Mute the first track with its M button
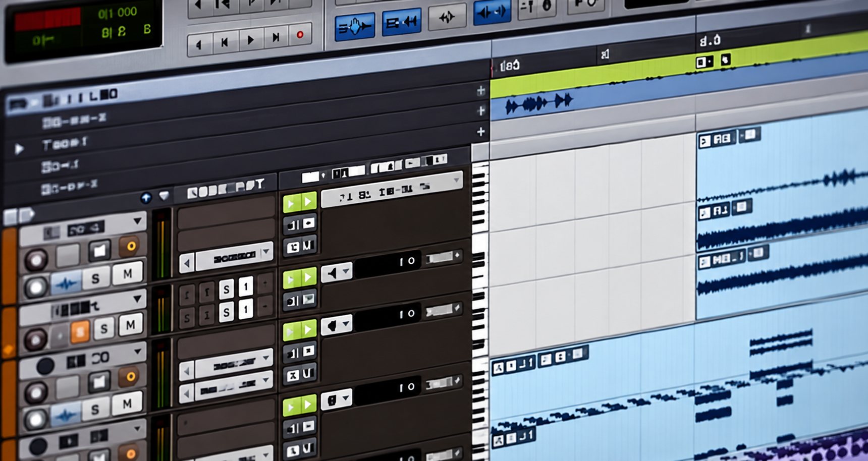The width and height of the screenshot is (868, 461). [x=128, y=273]
